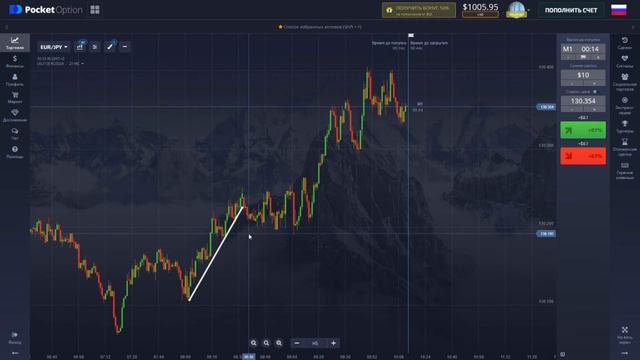
Task: Click the red Sell down button
Action: click(x=583, y=156)
